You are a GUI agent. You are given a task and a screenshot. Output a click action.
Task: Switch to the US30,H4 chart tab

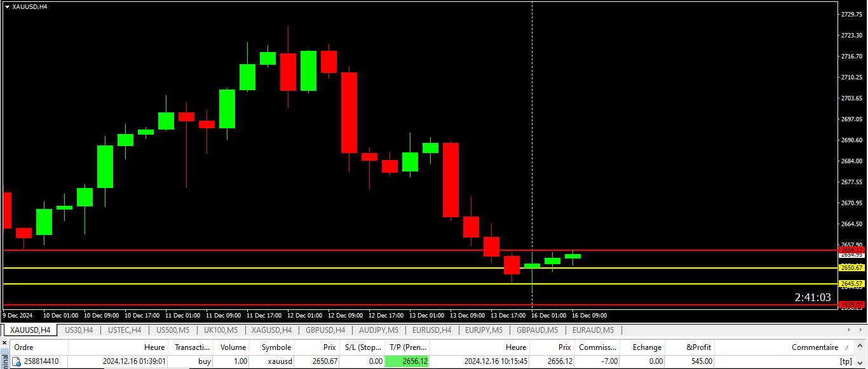pyautogui.click(x=79, y=330)
